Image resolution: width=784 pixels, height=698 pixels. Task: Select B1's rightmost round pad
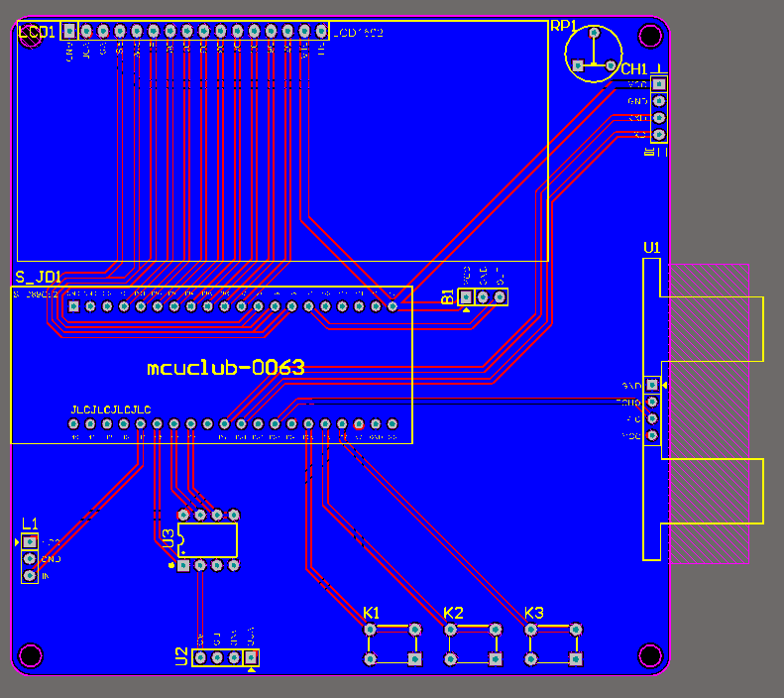(500, 297)
